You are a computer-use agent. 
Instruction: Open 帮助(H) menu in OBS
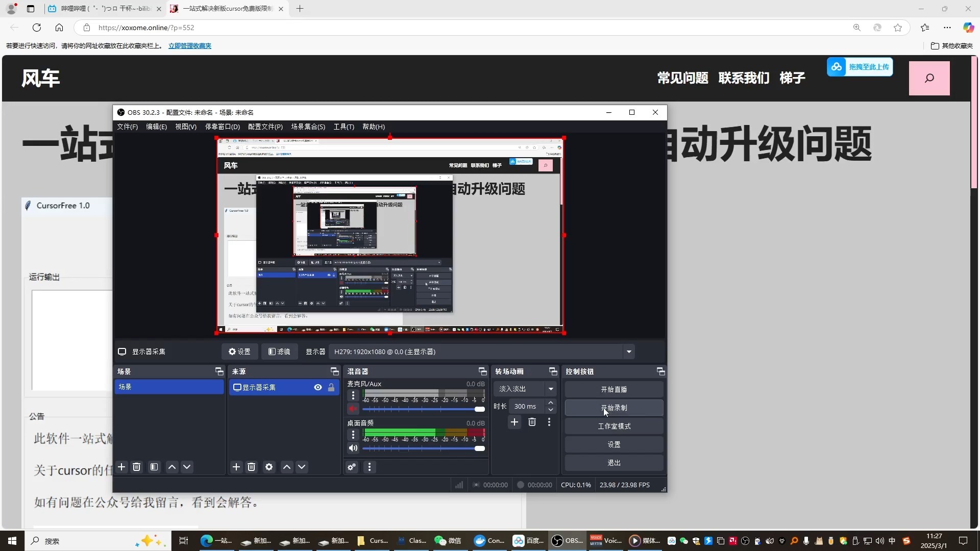(374, 127)
